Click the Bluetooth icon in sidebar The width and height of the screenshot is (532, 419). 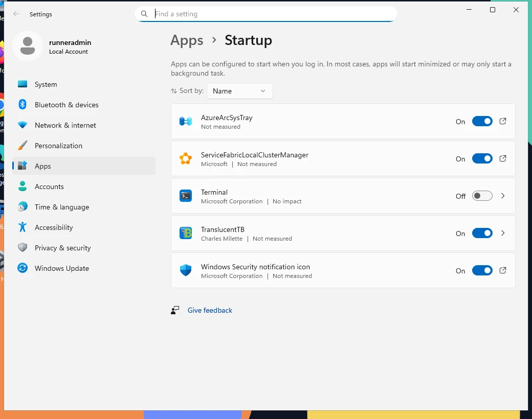coord(23,104)
